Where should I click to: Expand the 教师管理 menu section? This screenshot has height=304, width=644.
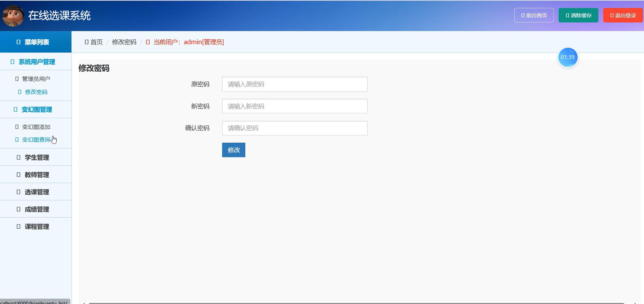tap(36, 174)
